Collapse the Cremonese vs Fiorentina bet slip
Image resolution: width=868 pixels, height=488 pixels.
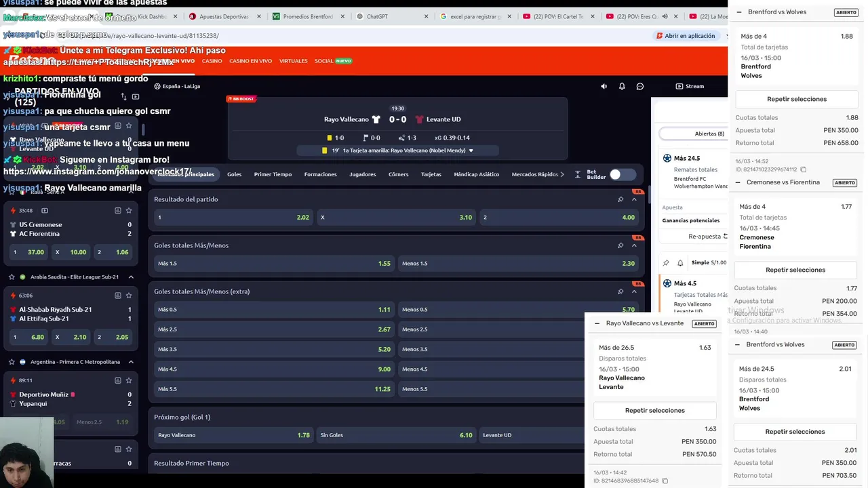[738, 182]
